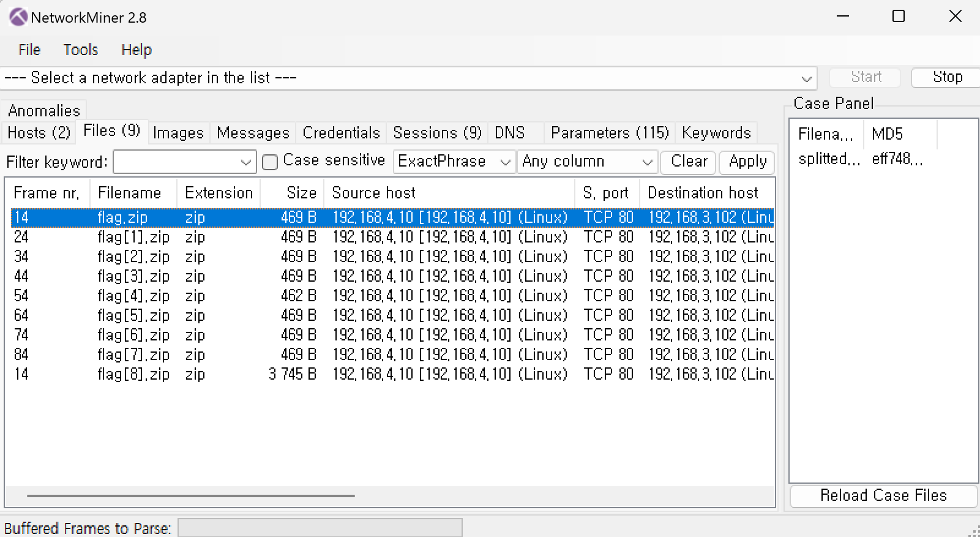Sort by the Extension column header
980x537 pixels.
(219, 193)
